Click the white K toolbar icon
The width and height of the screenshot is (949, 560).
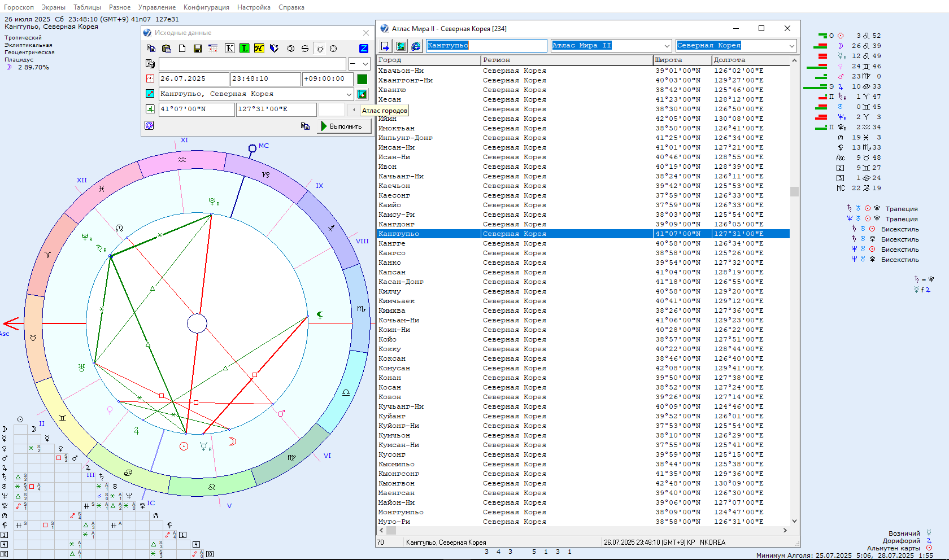tap(229, 49)
